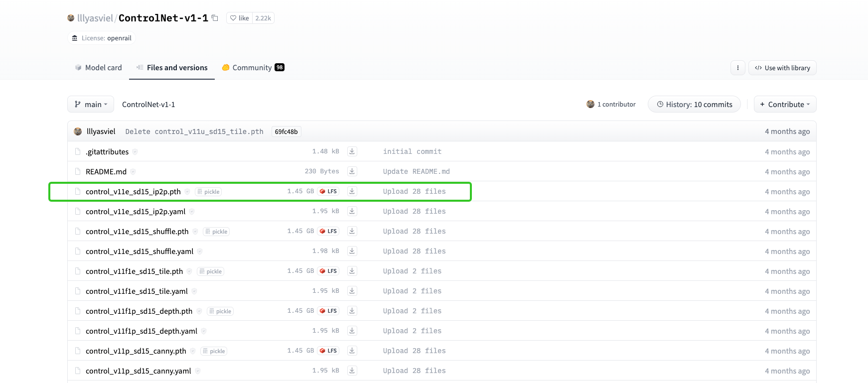Click LFS badge on control_v11f1e_sd15_tile.pth

pyautogui.click(x=328, y=271)
